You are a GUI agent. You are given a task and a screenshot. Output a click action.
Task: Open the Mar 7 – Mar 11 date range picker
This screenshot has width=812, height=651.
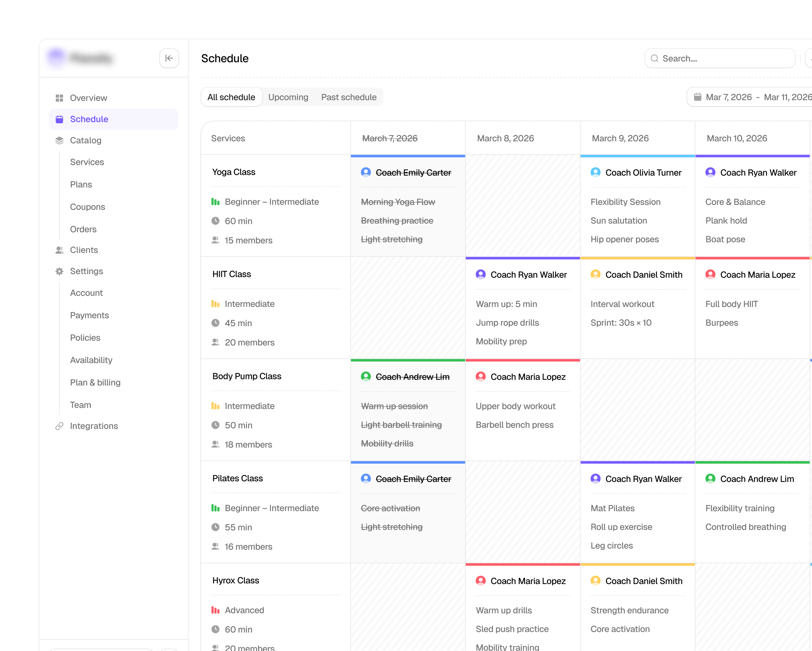pos(749,97)
